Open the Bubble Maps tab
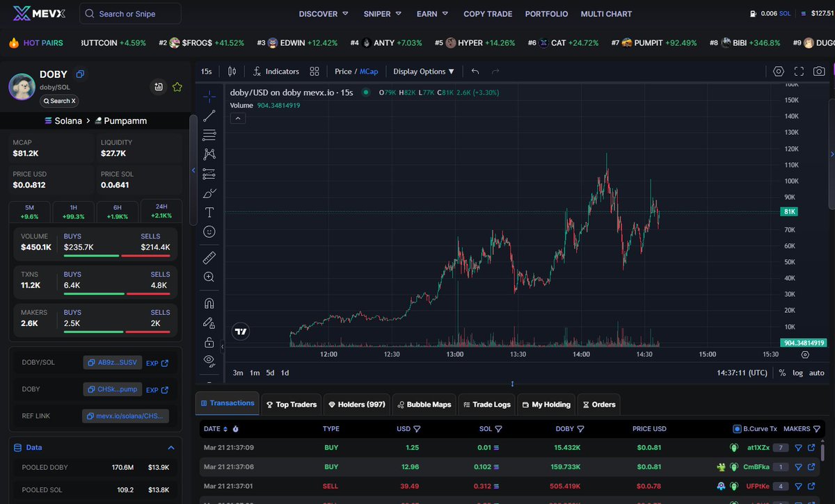 coord(424,405)
